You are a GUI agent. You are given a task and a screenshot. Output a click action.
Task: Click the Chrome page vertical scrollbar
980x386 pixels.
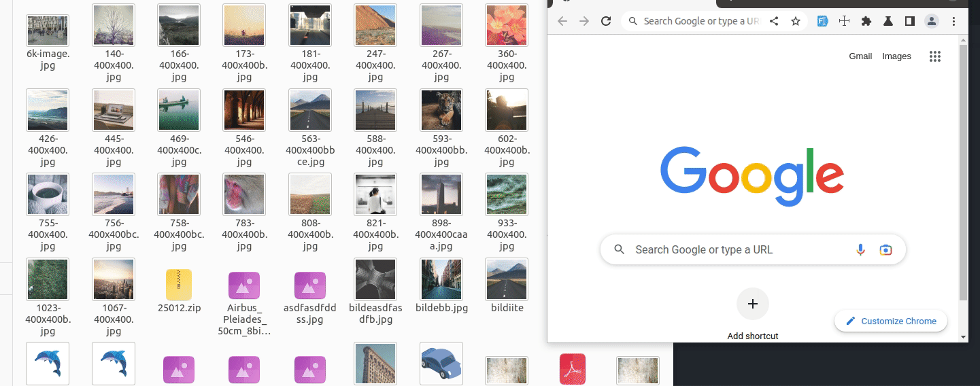(963, 173)
